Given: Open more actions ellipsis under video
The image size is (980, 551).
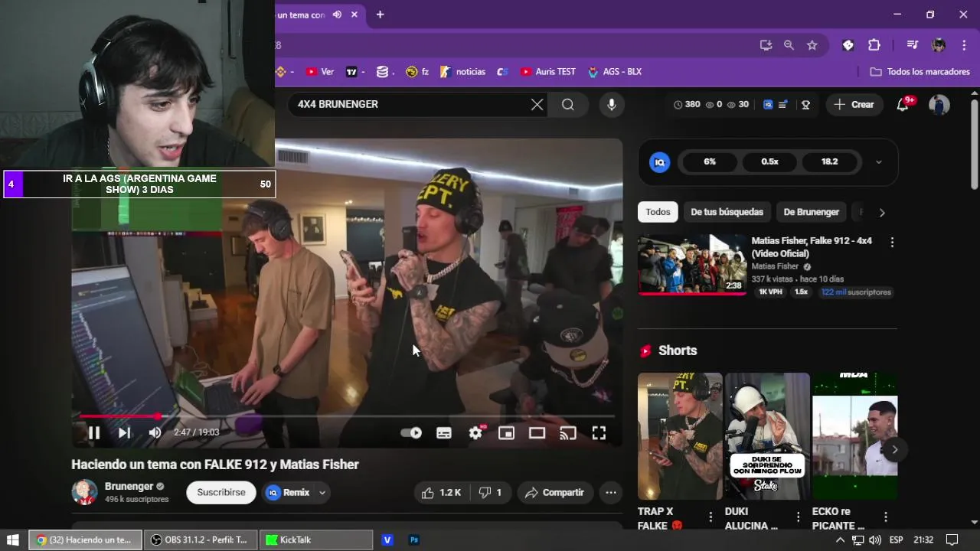Looking at the screenshot, I should (611, 493).
